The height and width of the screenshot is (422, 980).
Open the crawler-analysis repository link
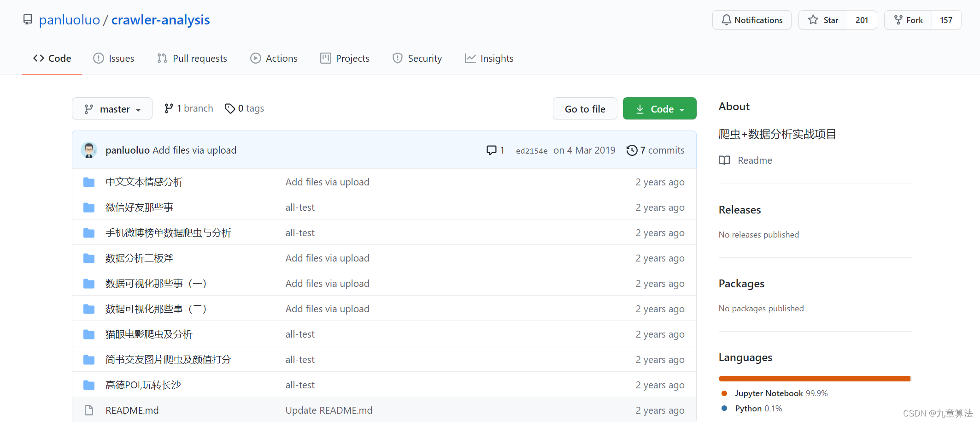pyautogui.click(x=160, y=20)
